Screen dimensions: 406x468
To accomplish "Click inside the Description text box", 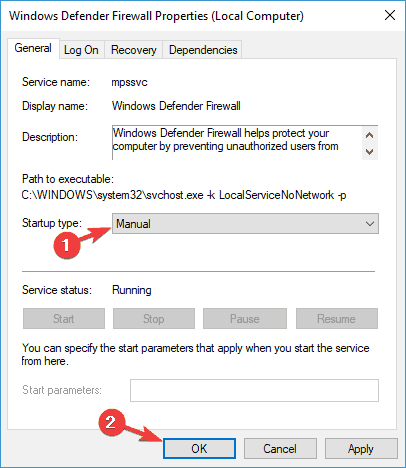I will (x=237, y=143).
